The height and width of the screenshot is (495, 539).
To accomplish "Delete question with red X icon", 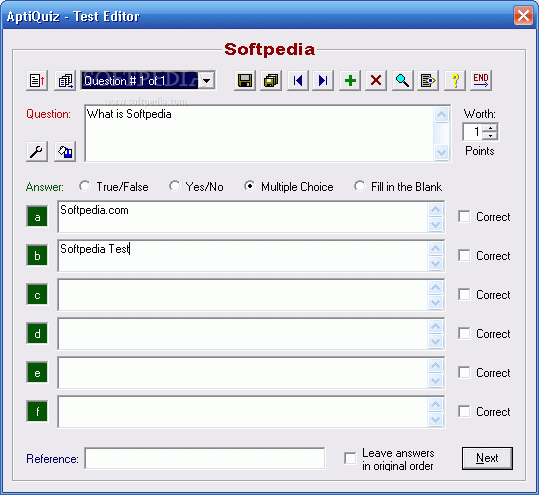I will [x=376, y=81].
